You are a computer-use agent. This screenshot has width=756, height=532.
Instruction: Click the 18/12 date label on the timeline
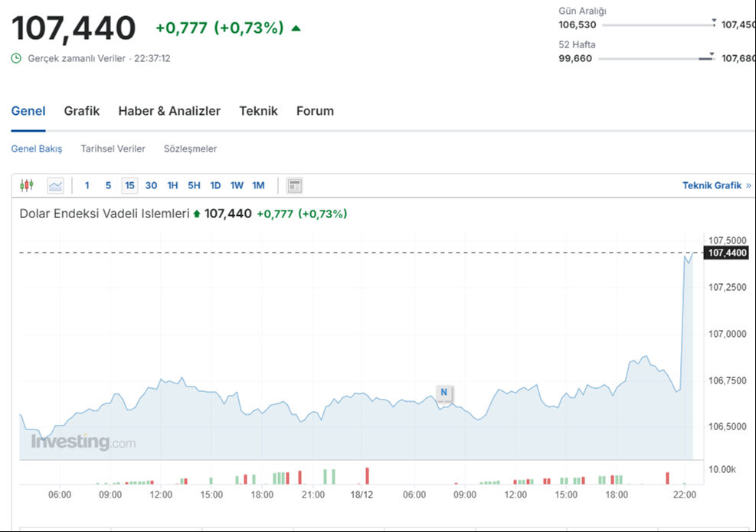click(x=362, y=495)
